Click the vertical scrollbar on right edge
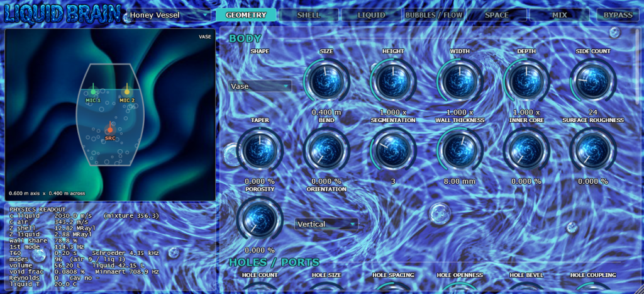The width and height of the screenshot is (644, 294). [x=638, y=66]
